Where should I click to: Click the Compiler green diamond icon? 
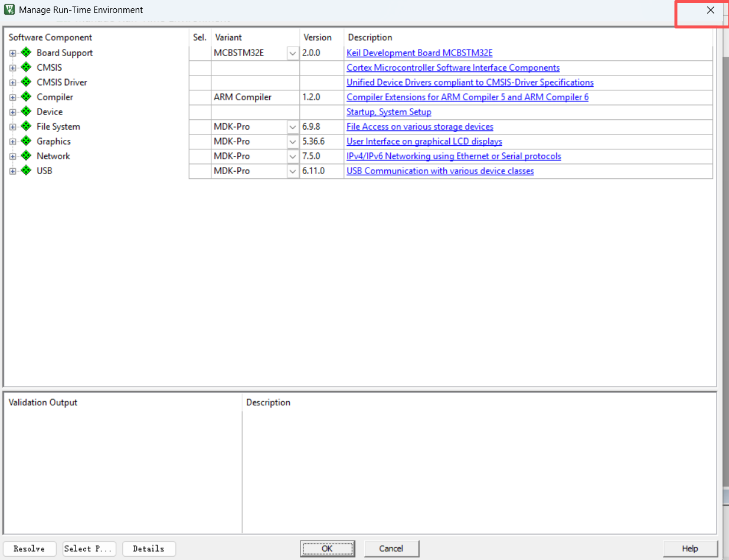point(26,97)
